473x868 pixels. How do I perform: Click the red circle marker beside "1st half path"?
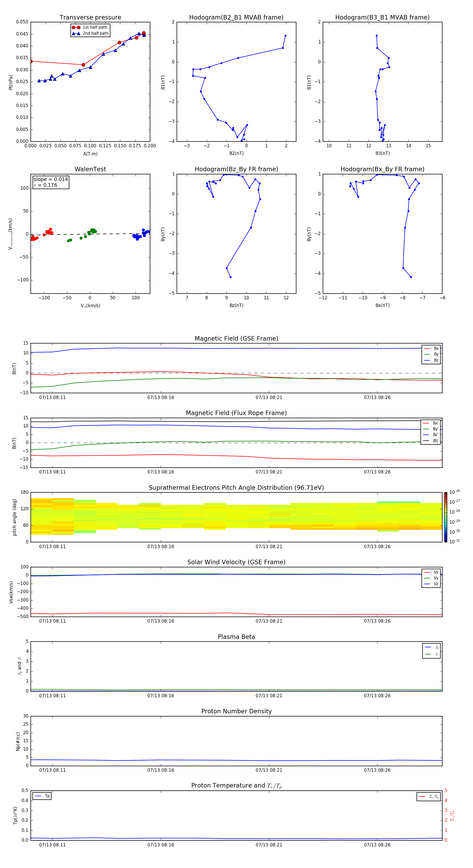click(76, 27)
